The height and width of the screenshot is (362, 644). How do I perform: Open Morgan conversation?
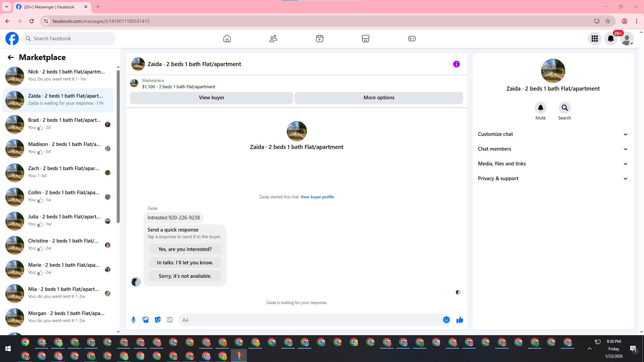pos(58,317)
